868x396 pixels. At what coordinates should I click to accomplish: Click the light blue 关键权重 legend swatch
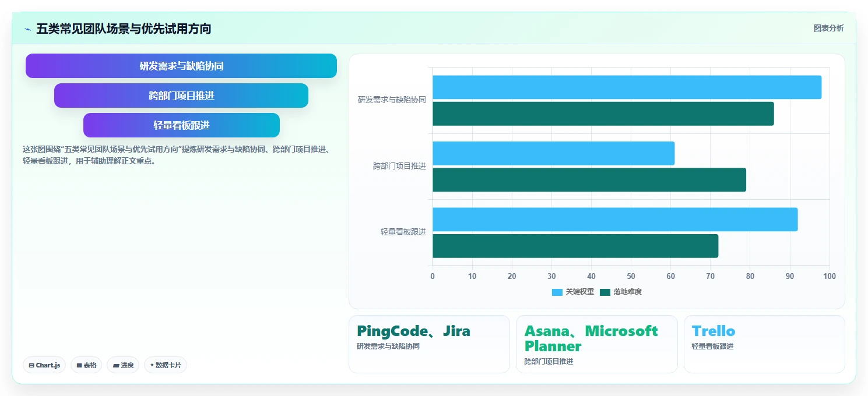[557, 292]
